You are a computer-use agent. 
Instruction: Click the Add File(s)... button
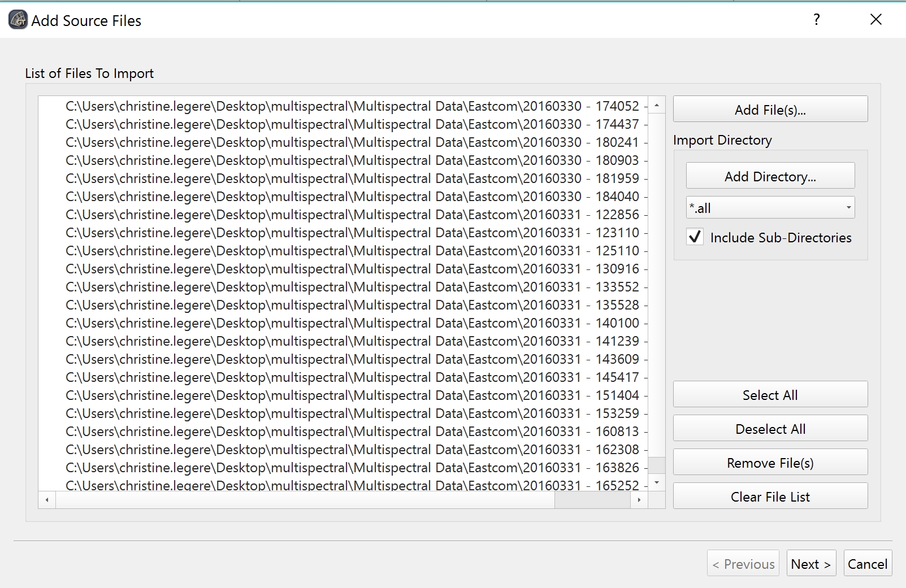click(770, 109)
